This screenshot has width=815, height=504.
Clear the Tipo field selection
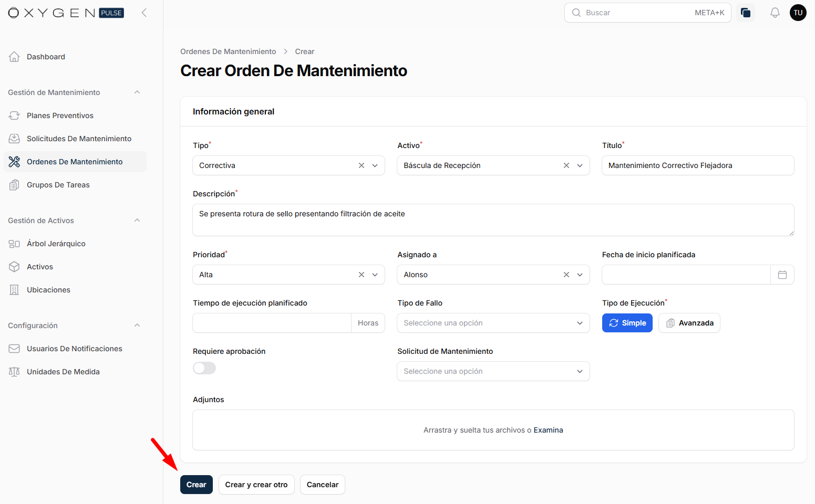click(x=362, y=165)
